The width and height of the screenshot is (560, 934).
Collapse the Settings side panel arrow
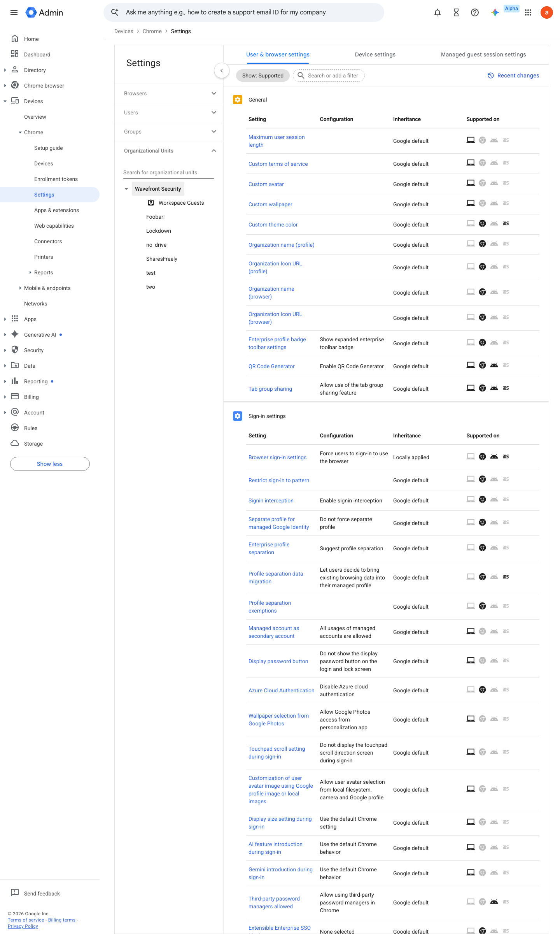(222, 70)
